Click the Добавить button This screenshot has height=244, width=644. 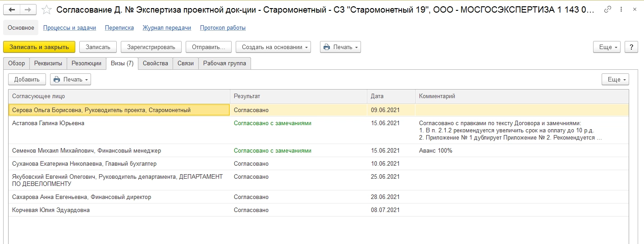(27, 79)
